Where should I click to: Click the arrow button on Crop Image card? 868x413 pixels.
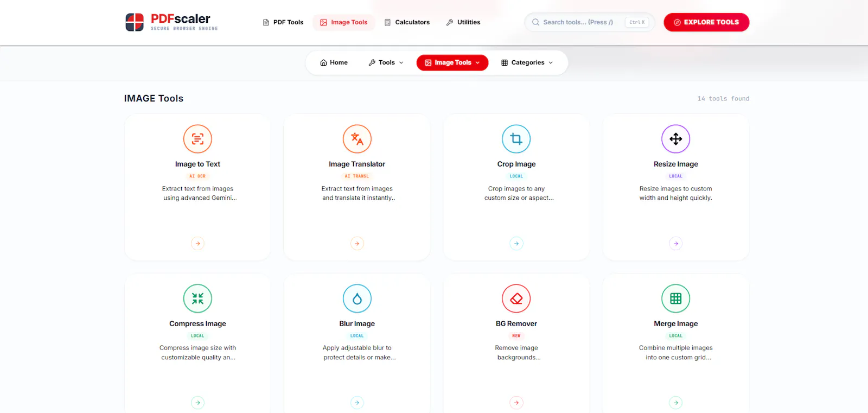point(516,244)
